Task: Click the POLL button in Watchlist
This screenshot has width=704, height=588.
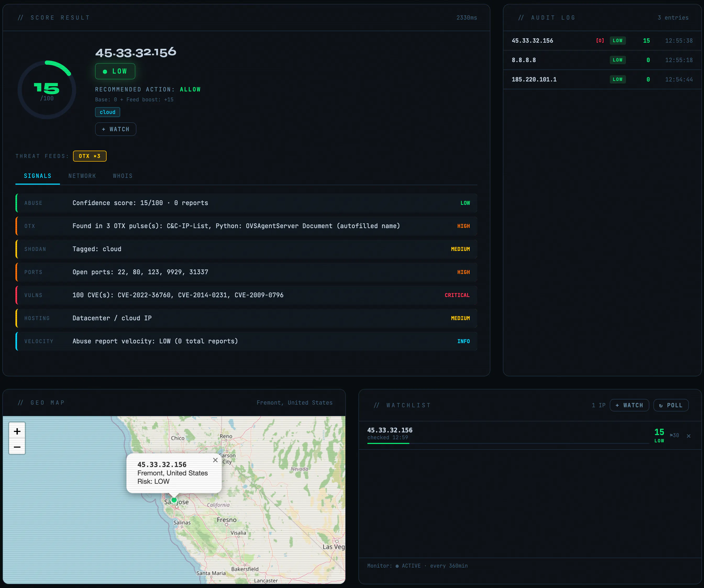Action: [671, 405]
